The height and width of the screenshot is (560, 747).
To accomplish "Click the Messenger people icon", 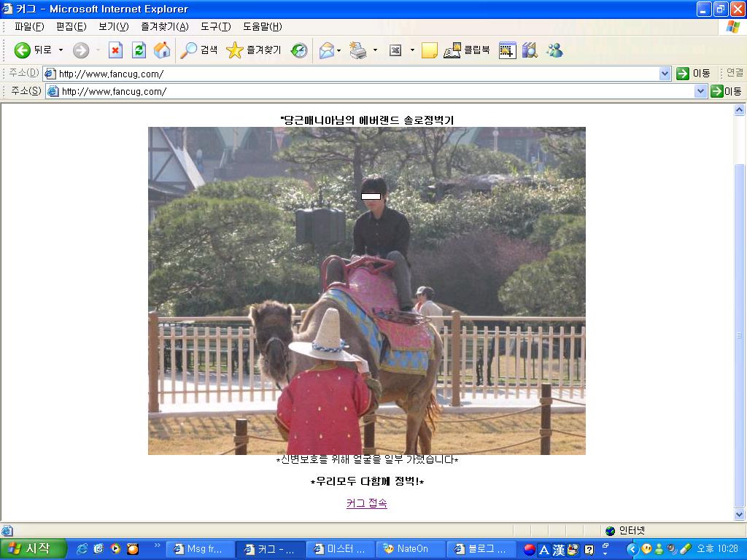I will pos(554,50).
